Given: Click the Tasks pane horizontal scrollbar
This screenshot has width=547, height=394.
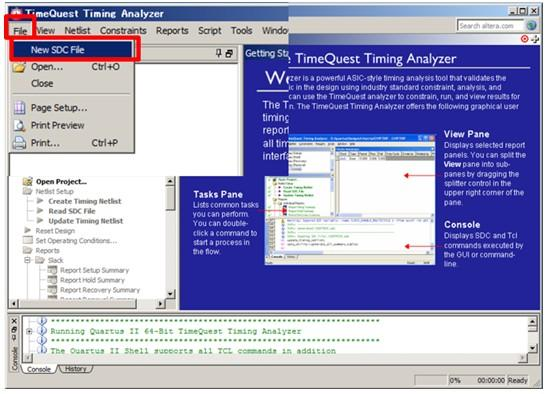Looking at the screenshot, I should tap(87, 303).
